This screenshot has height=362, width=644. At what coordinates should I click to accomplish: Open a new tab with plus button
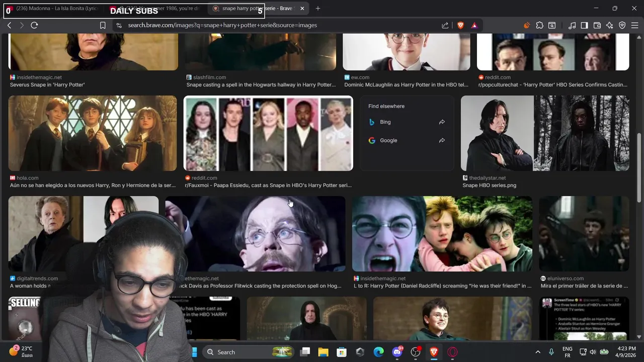click(317, 8)
